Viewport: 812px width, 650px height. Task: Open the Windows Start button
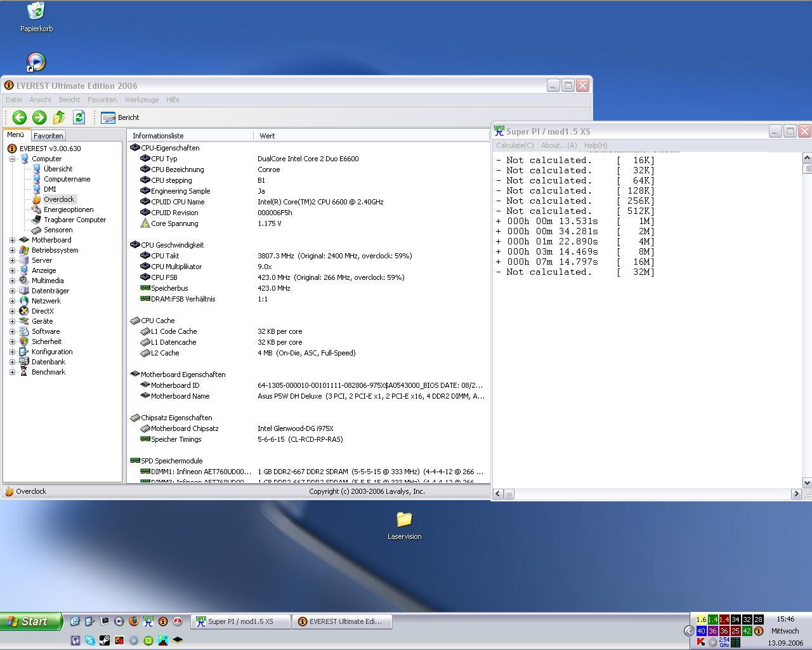(31, 621)
